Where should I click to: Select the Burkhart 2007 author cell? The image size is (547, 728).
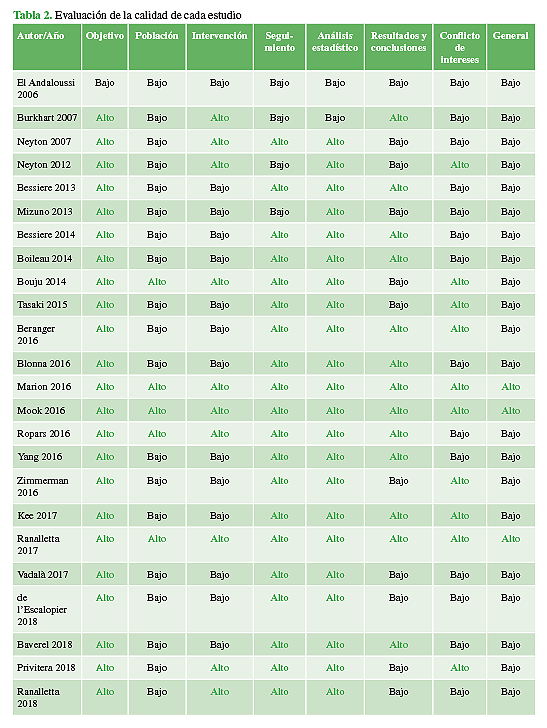[47, 118]
